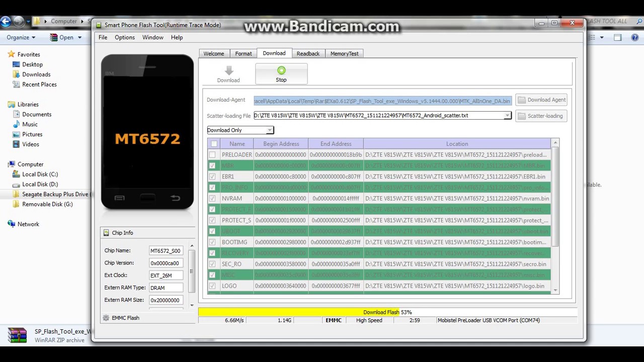Switch to the Readback tab

pos(308,54)
